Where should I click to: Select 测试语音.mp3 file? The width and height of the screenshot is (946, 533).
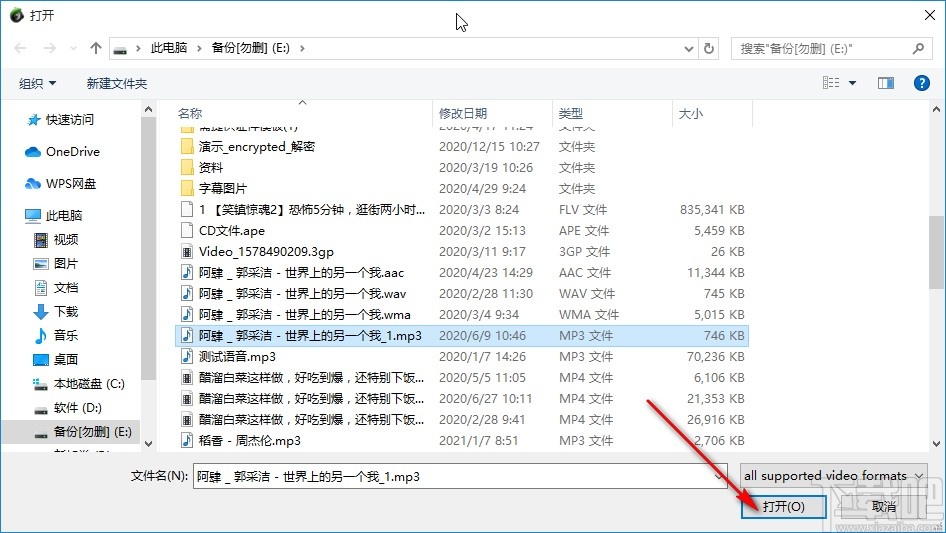tap(237, 357)
